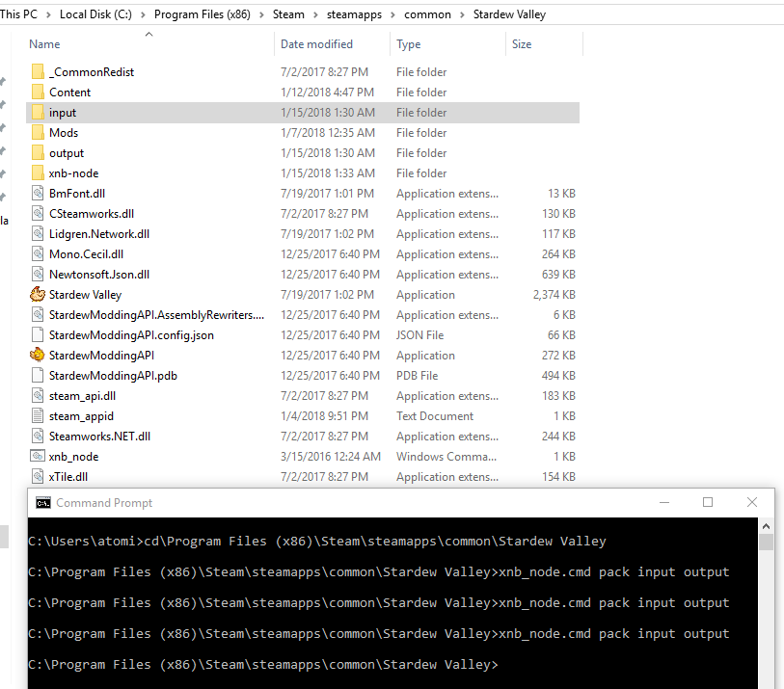784x689 pixels.
Task: Open the StardewModdingAPI application icon
Action: pyautogui.click(x=37, y=355)
